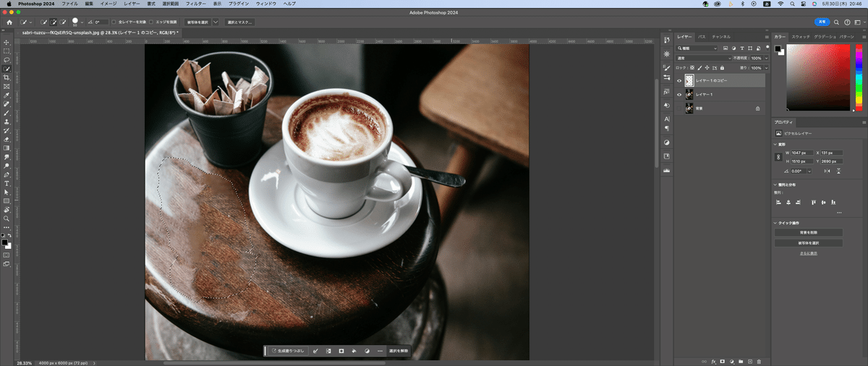This screenshot has height=366, width=868.
Task: Show the 背景 layer visibility
Action: pyautogui.click(x=679, y=108)
